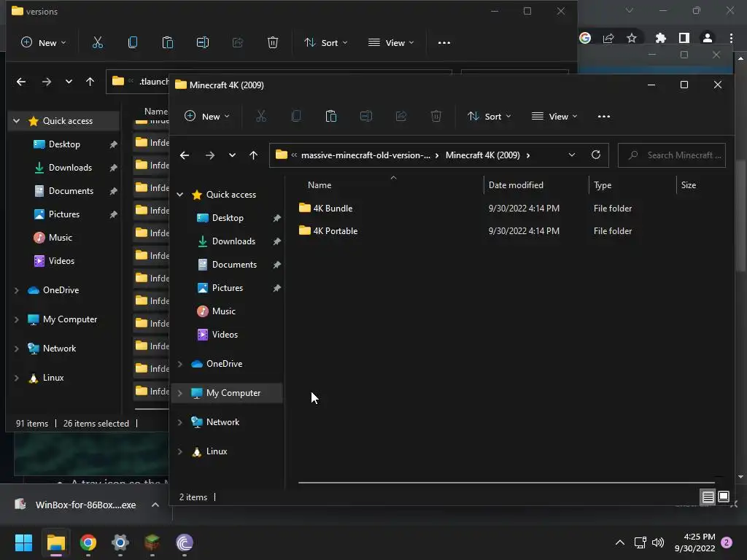Open View dropdown in Minecraft 4K window

[554, 116]
